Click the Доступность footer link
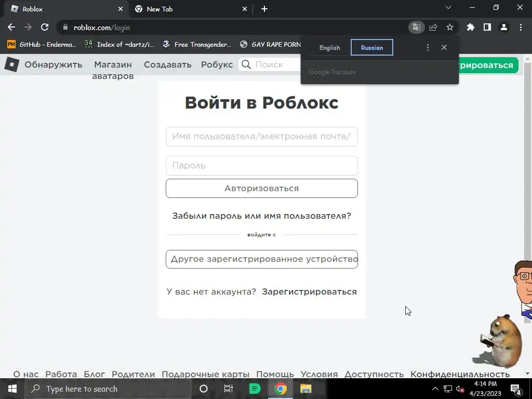Image resolution: width=532 pixels, height=399 pixels. 374,374
